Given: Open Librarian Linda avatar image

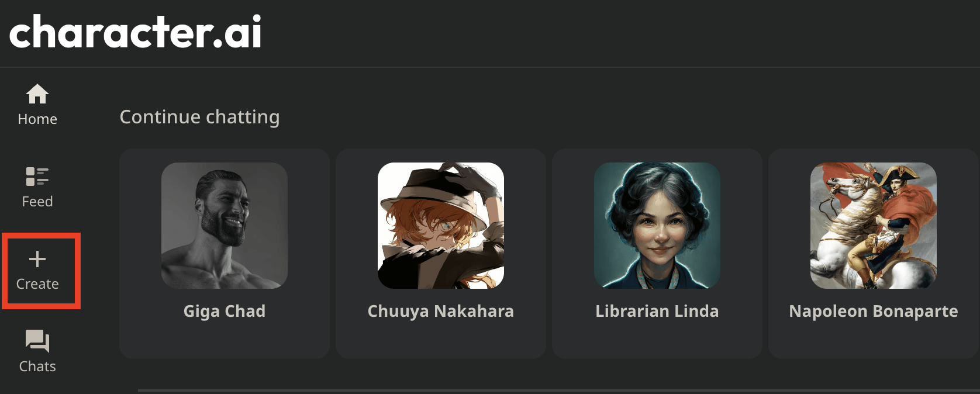Looking at the screenshot, I should click(x=657, y=226).
